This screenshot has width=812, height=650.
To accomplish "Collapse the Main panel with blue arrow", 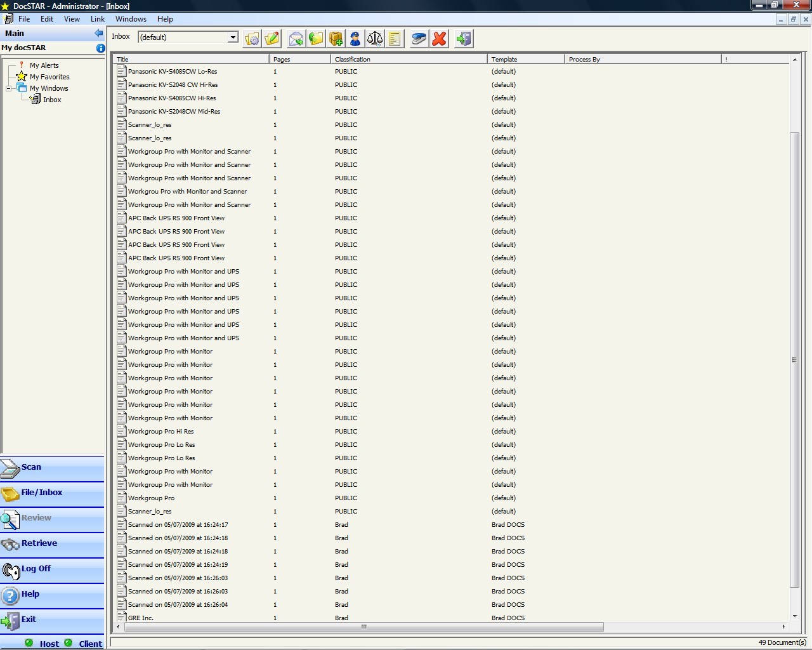I will pos(98,33).
